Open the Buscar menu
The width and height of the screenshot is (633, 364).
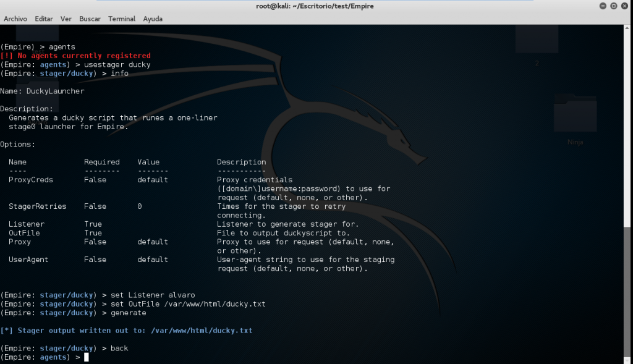90,19
